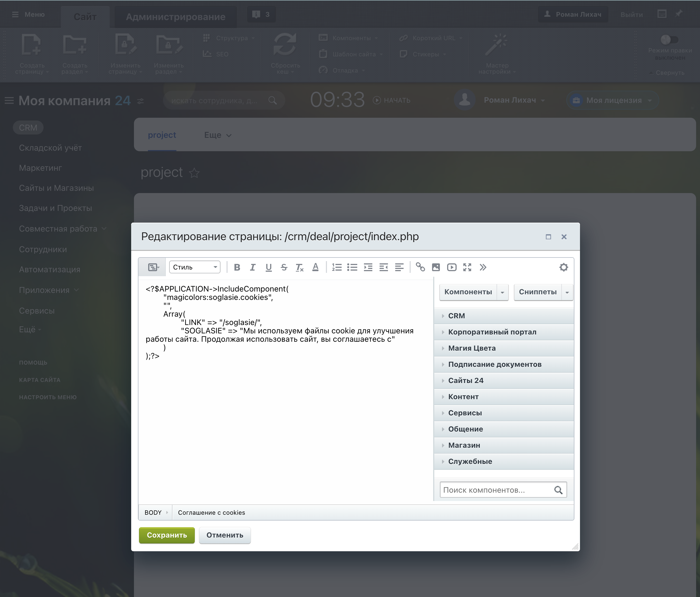Open editor settings gear icon
The width and height of the screenshot is (700, 597).
(x=564, y=268)
